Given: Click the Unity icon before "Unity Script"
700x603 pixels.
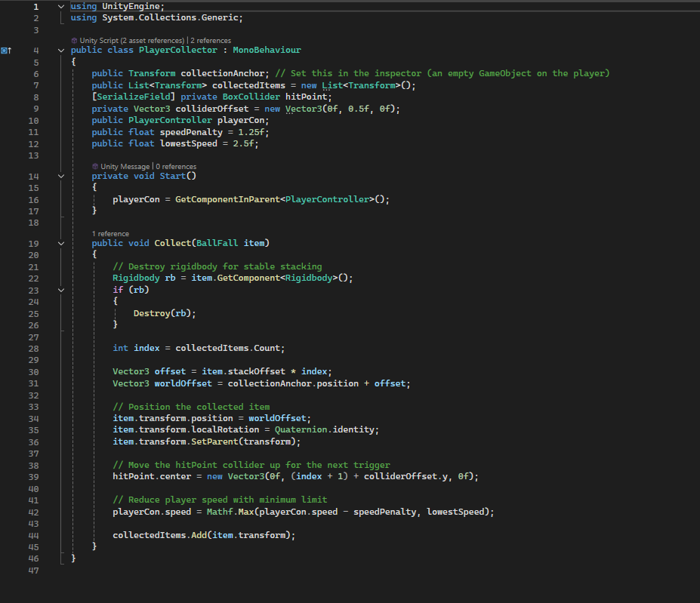Looking at the screenshot, I should coord(74,40).
